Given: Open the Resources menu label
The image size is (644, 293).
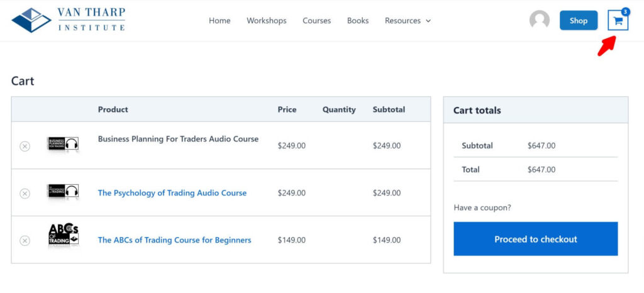Looking at the screenshot, I should click(402, 21).
